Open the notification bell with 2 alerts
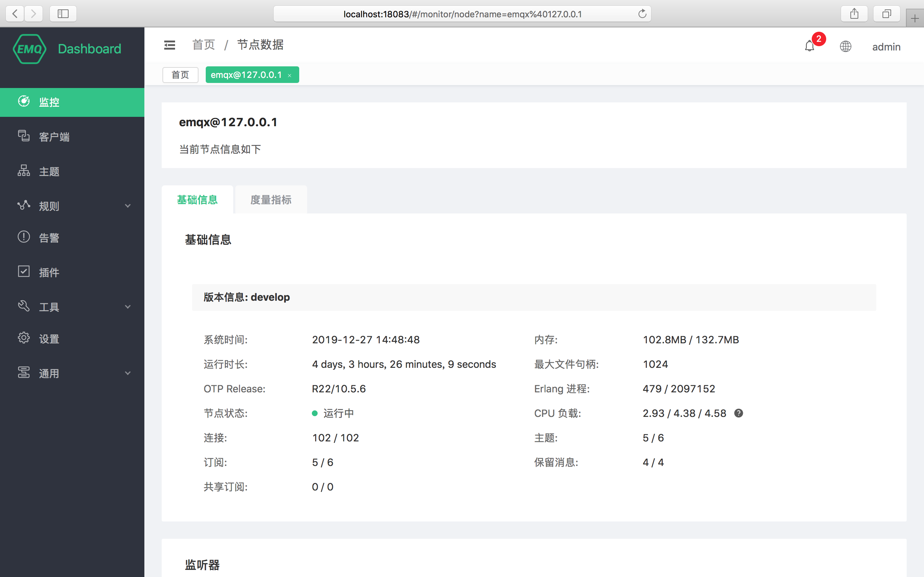The height and width of the screenshot is (577, 924). click(810, 46)
